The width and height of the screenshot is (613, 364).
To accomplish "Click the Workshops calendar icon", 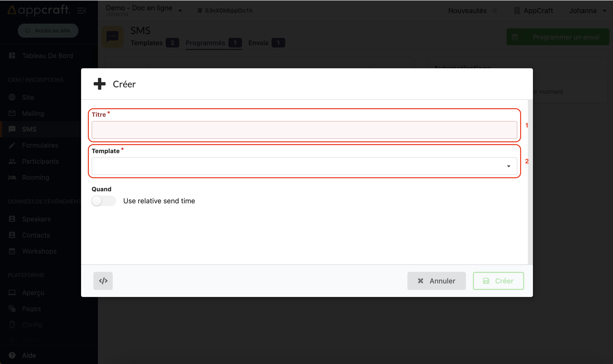I will click(x=12, y=251).
